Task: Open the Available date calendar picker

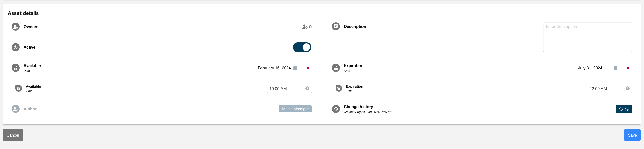Action: pyautogui.click(x=295, y=68)
